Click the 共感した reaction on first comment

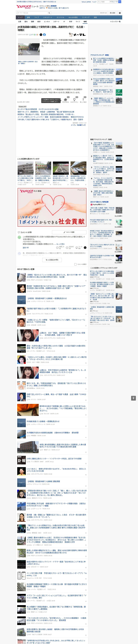click(60, 248)
